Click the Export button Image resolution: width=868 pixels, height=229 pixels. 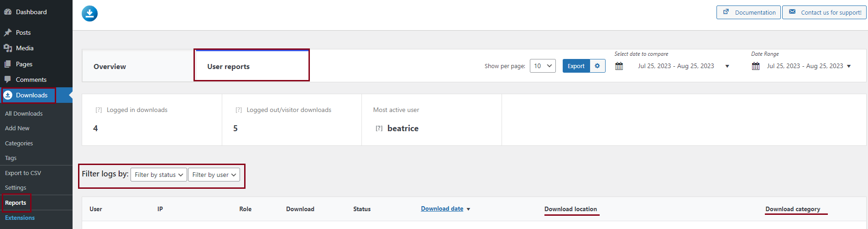[576, 66]
